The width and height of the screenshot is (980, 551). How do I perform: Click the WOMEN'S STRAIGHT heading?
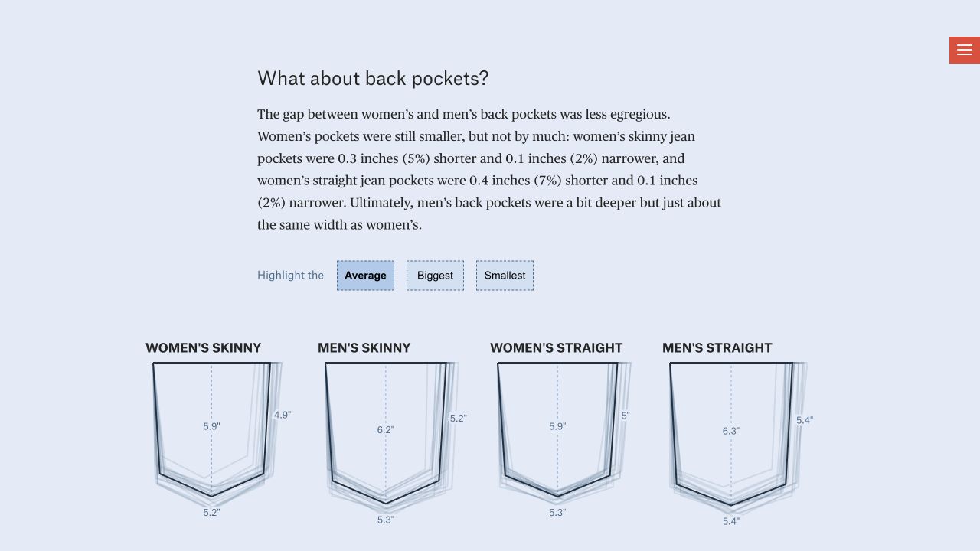pyautogui.click(x=557, y=348)
